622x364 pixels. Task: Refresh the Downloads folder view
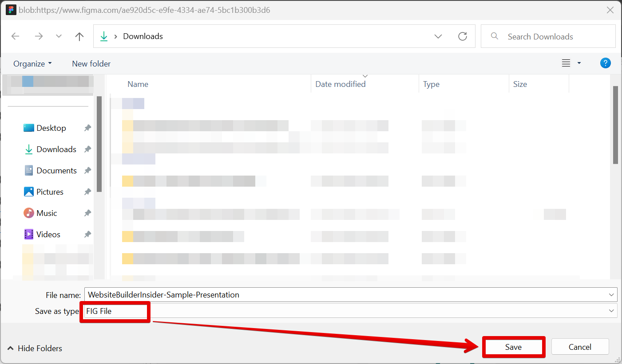click(463, 36)
